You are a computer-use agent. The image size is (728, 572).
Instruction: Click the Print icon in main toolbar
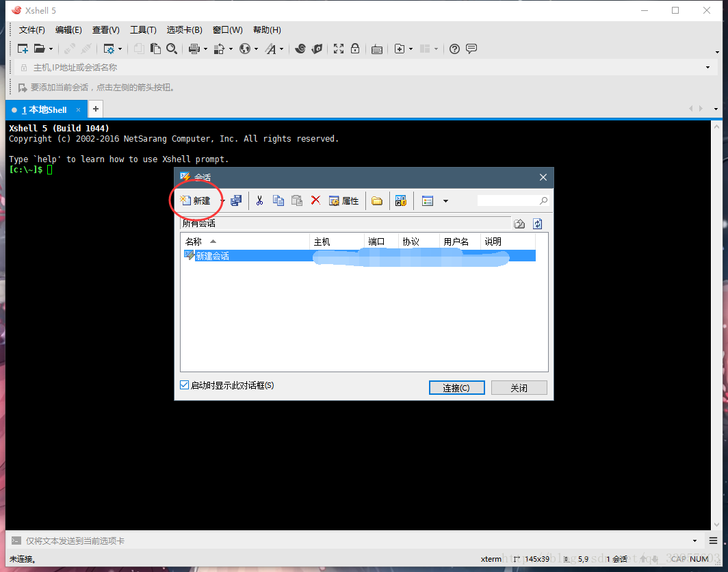click(x=194, y=49)
